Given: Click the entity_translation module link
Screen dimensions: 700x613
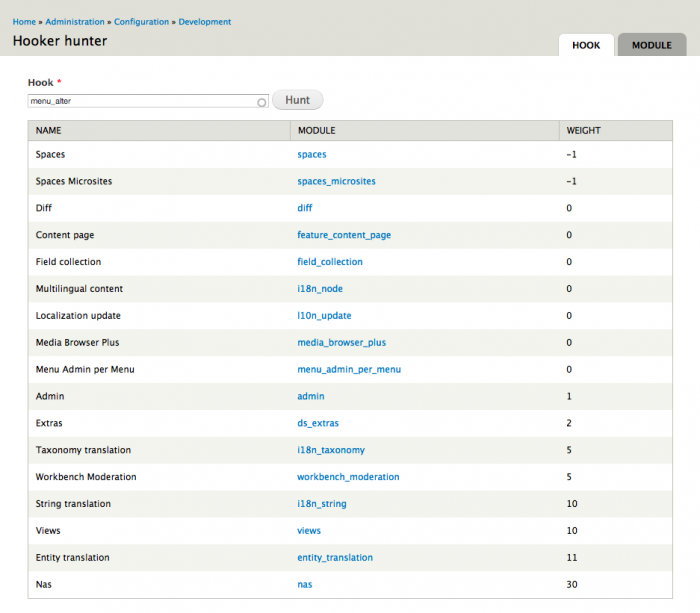Looking at the screenshot, I should (x=335, y=557).
